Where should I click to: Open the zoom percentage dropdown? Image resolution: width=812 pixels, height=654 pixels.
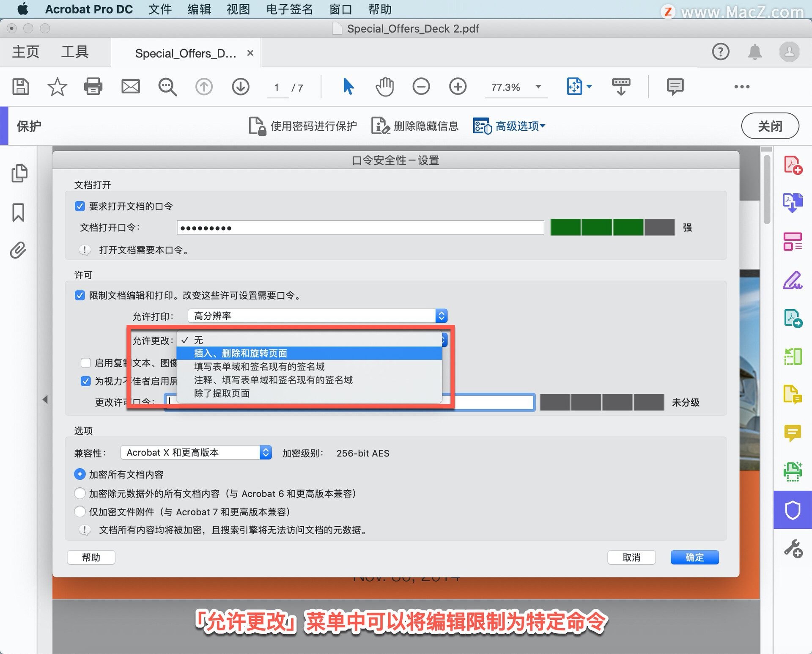(x=538, y=87)
